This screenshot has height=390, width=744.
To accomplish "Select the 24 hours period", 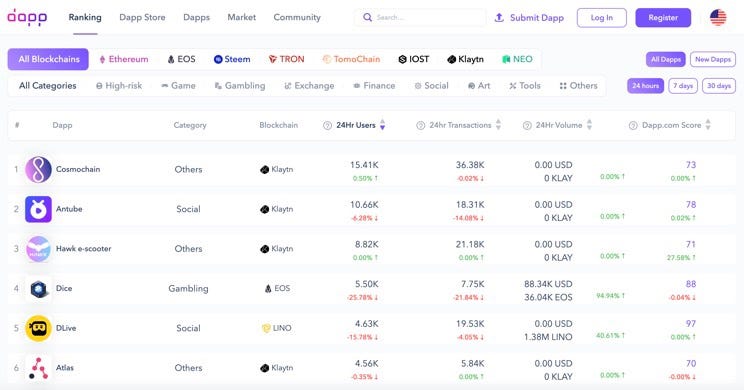I will click(x=645, y=86).
